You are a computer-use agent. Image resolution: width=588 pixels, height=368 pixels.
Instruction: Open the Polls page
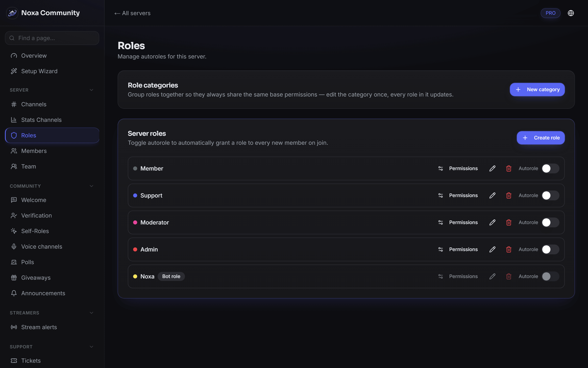pos(52,262)
